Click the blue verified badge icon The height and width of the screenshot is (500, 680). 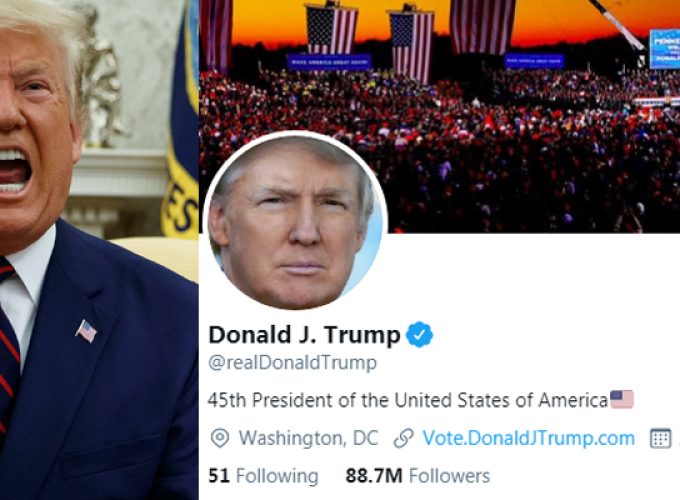point(419,334)
